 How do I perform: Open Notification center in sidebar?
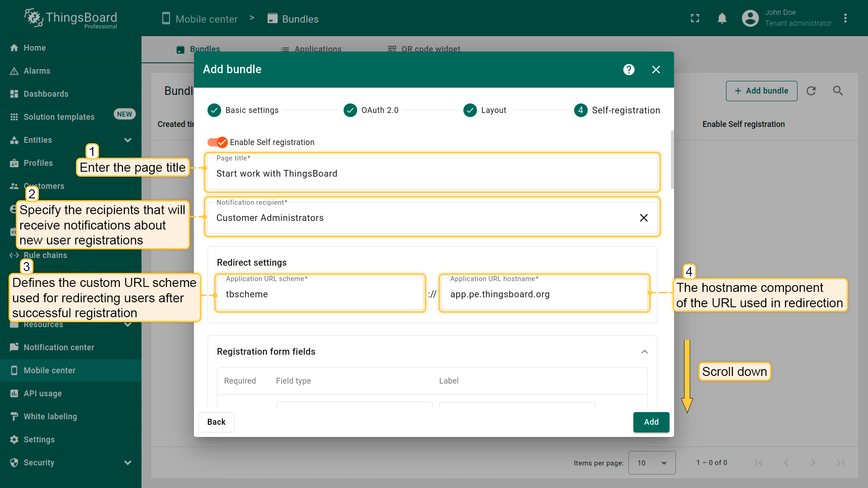(x=59, y=347)
